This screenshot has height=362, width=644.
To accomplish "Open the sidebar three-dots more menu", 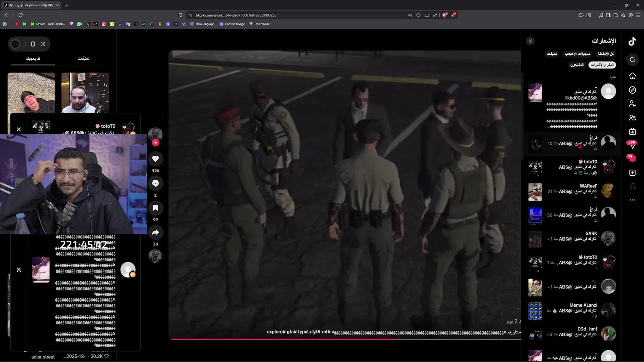I will [632, 200].
